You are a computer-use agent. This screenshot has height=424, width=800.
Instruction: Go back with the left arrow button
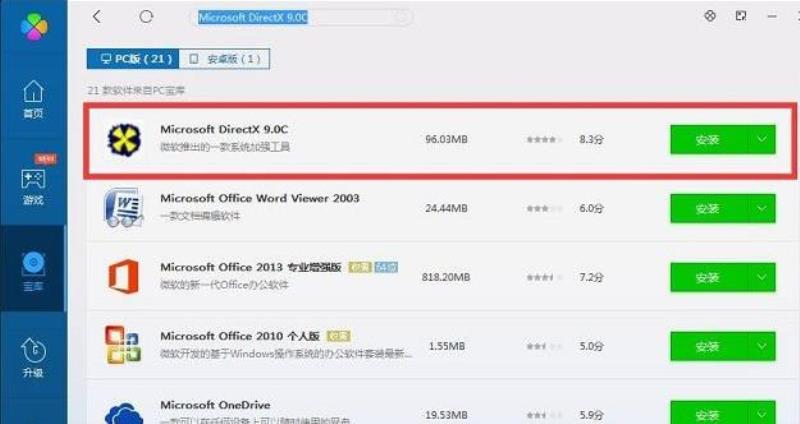pos(97,17)
